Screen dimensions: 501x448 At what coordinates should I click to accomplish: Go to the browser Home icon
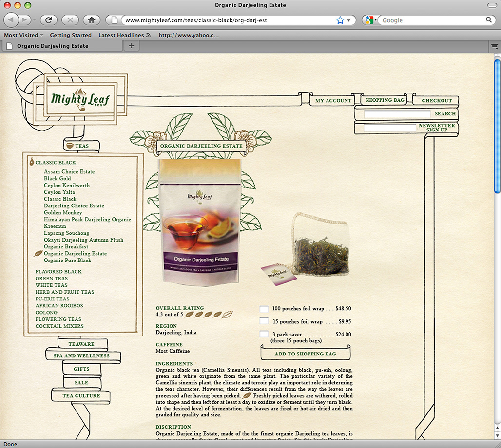92,20
